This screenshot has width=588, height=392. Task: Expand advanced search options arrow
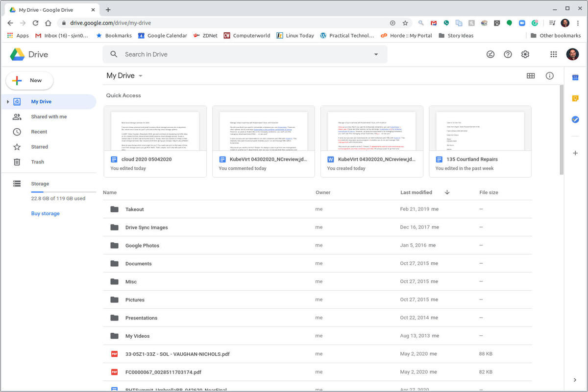pos(376,54)
